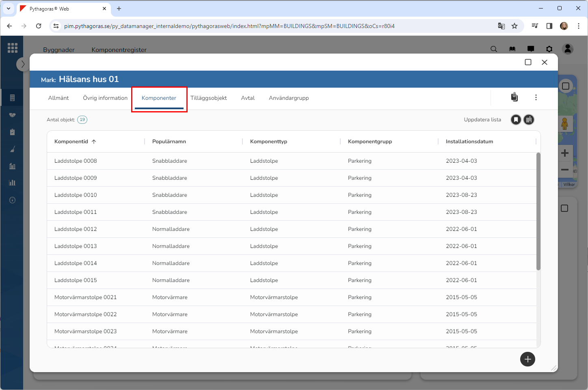Expand the collapsed left sidebar with the chevron

[x=23, y=64]
